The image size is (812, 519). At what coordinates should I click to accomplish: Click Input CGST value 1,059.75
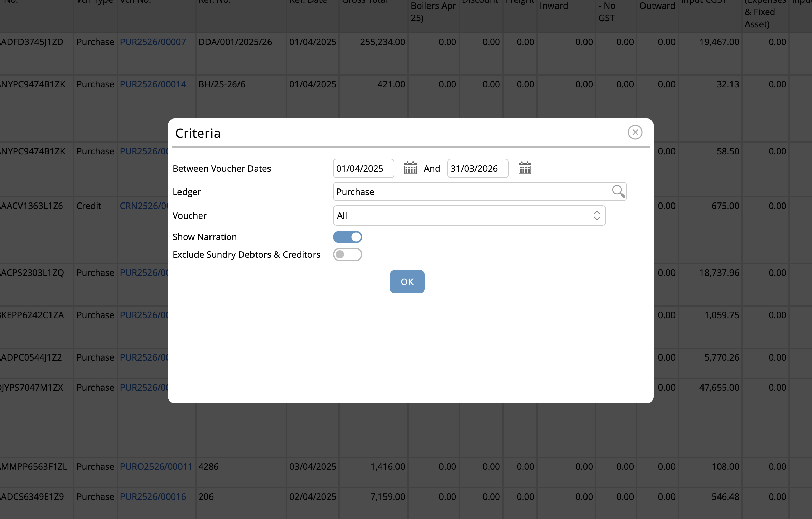tap(722, 315)
